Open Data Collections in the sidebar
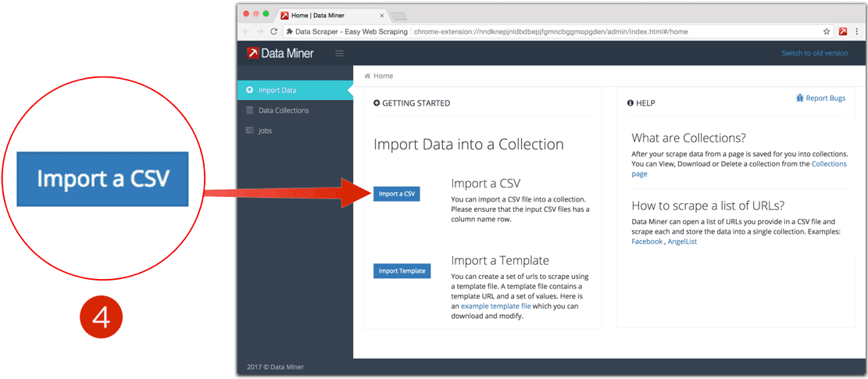868x379 pixels. click(295, 110)
